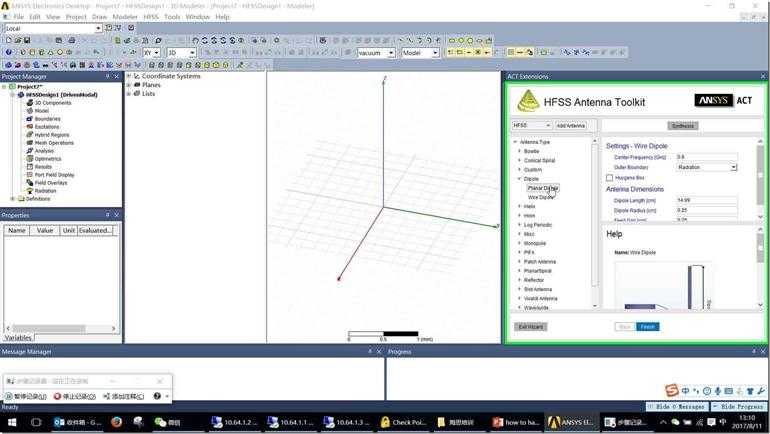Open Check Point from the taskbar
Image resolution: width=770 pixels, height=434 pixels.
tap(403, 422)
